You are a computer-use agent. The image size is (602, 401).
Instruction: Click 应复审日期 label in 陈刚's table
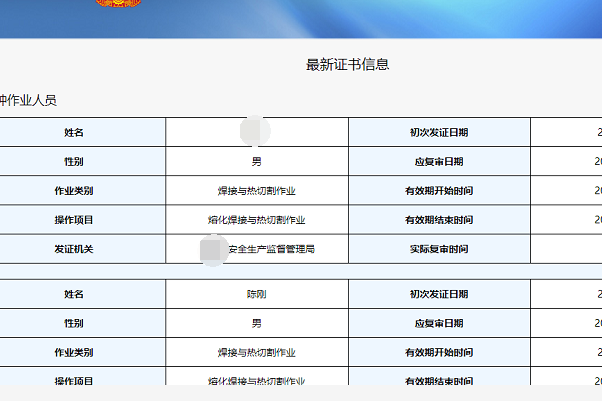(439, 323)
